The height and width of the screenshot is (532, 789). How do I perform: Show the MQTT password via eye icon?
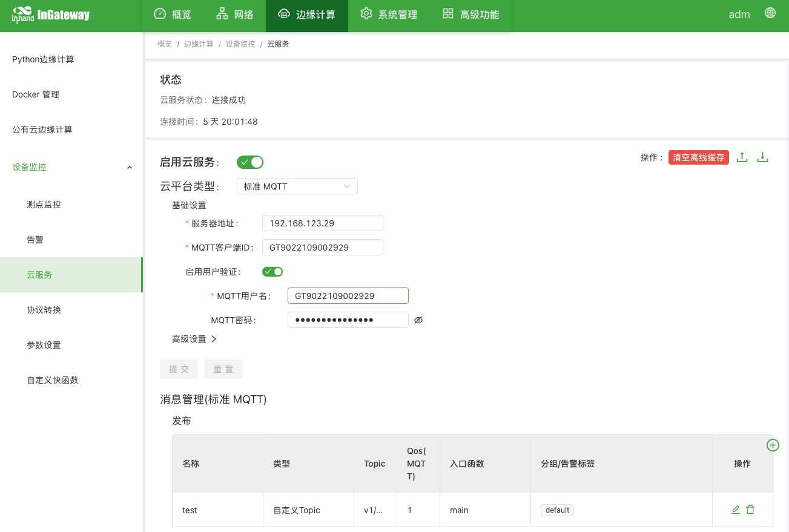(x=418, y=320)
